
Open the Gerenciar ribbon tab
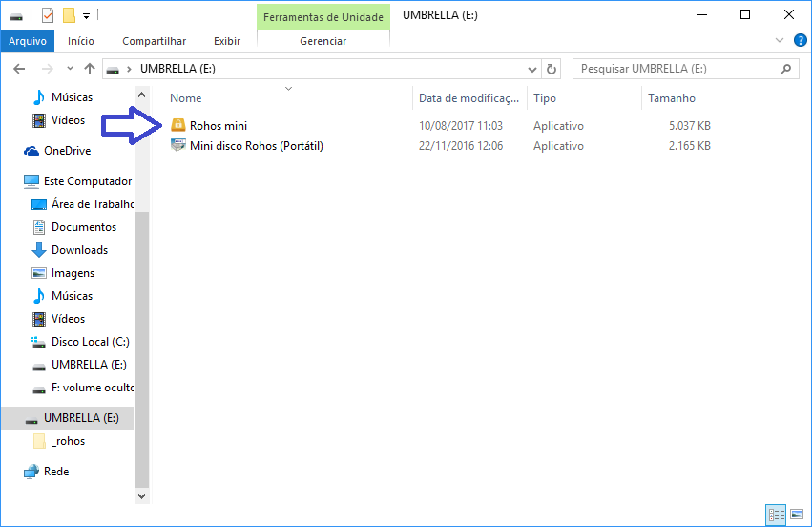tap(323, 41)
